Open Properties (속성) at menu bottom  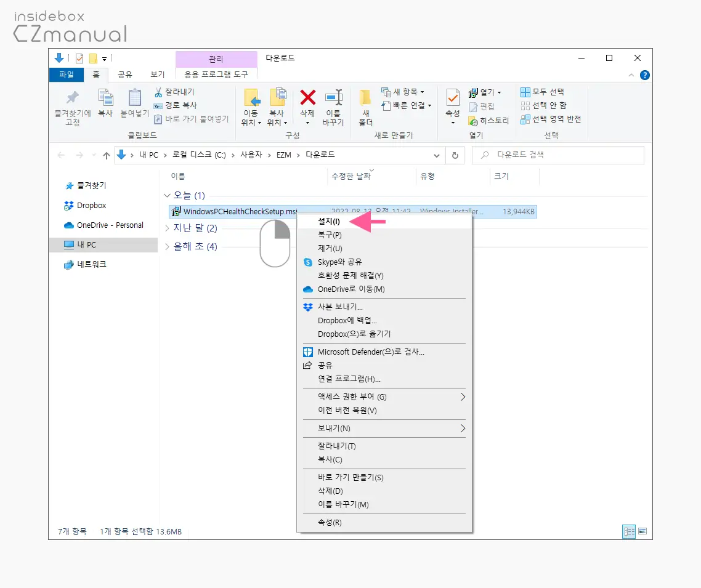pos(384,523)
